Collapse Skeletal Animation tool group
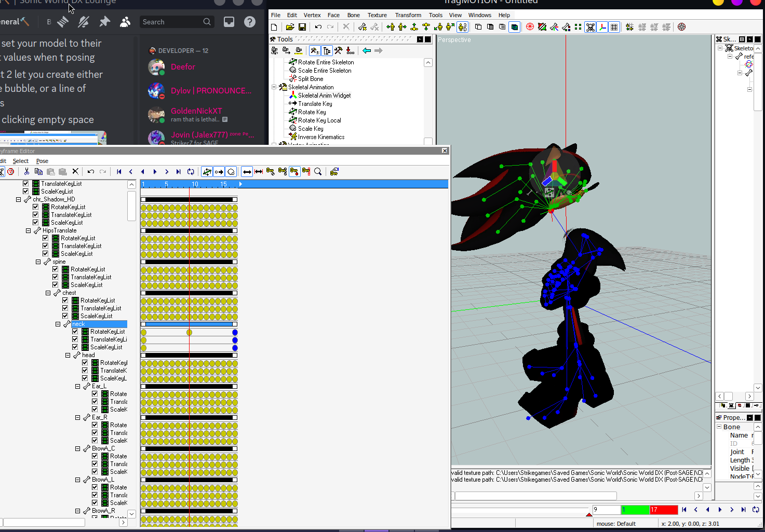The height and width of the screenshot is (532, 765). [x=274, y=87]
